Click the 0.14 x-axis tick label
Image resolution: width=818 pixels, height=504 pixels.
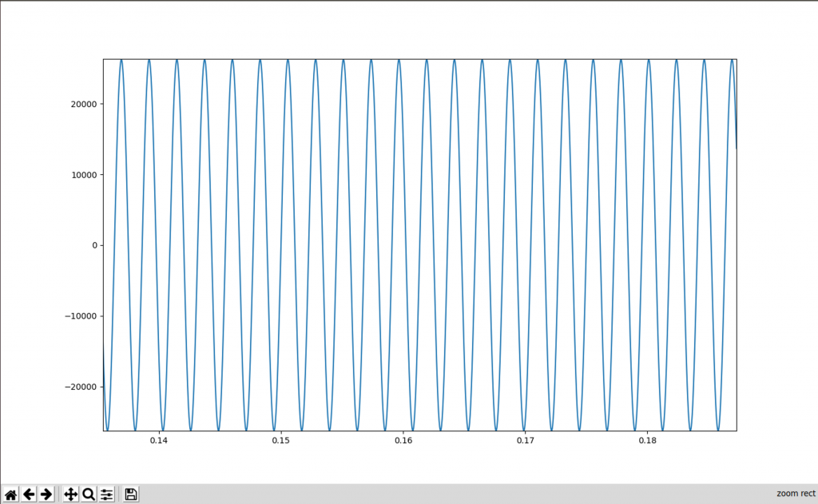(159, 440)
